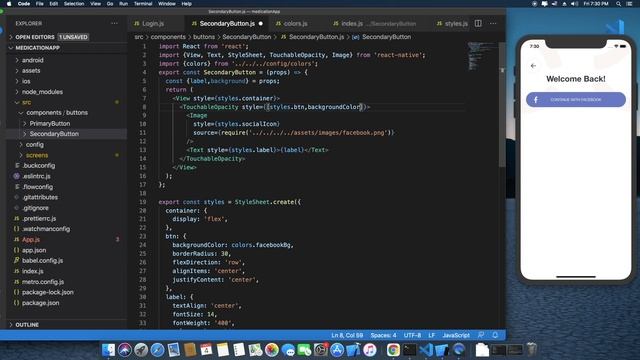Change JavaScript language mode in status bar
Screen dimensions: 640x360
tap(456, 335)
